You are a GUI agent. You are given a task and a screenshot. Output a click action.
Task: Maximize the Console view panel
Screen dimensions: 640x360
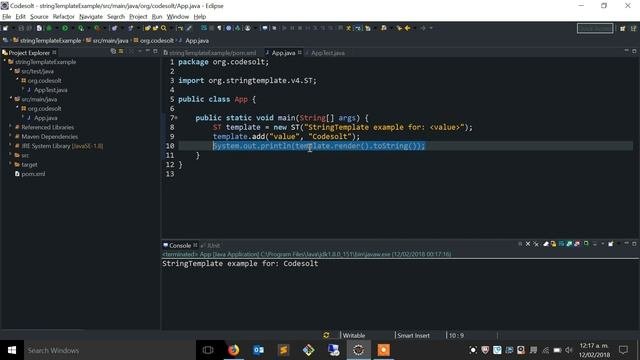[634, 244]
